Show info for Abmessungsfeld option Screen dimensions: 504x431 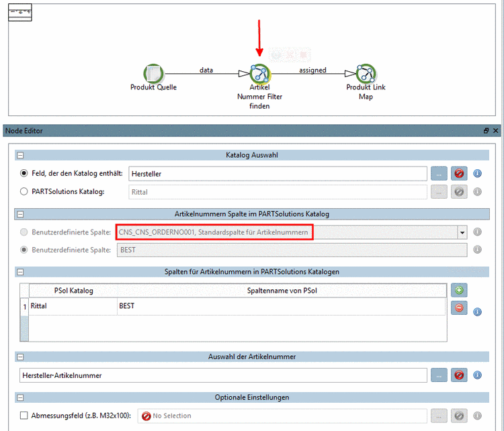(x=477, y=416)
